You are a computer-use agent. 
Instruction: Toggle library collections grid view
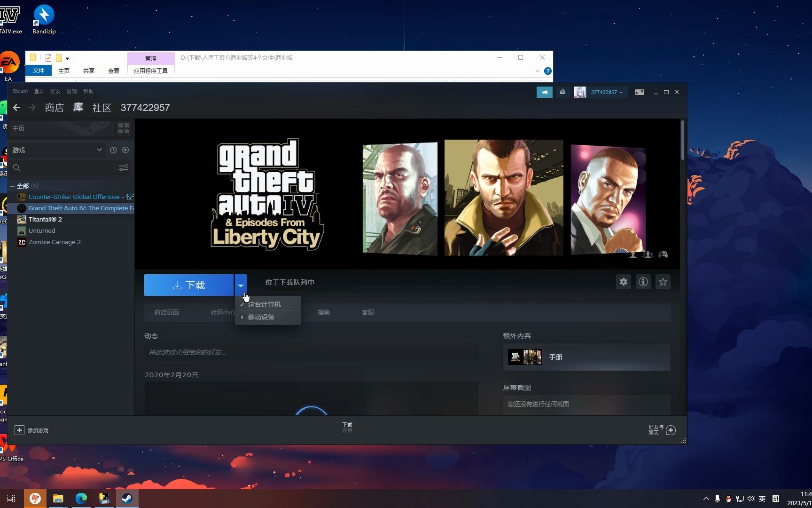click(x=124, y=128)
